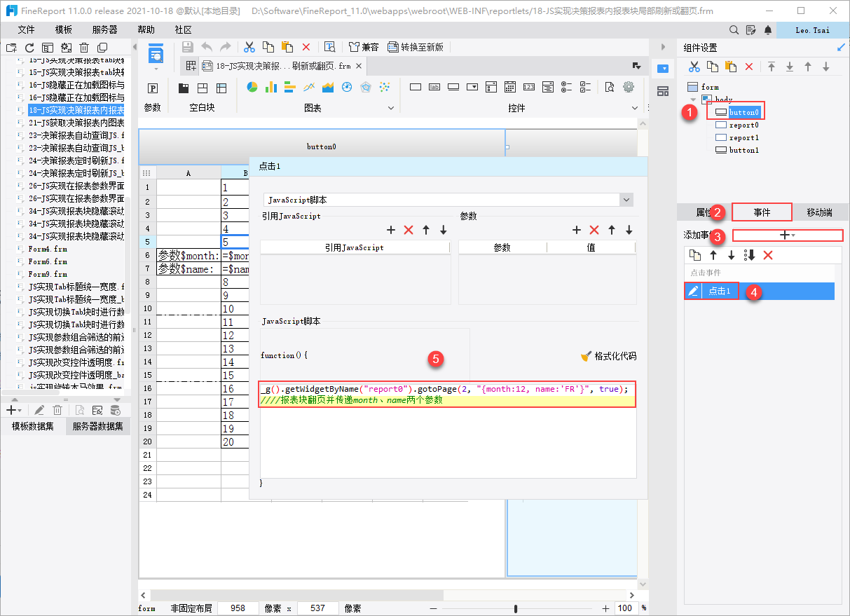
Task: Click the 格式化代码 broom button
Action: (x=608, y=356)
